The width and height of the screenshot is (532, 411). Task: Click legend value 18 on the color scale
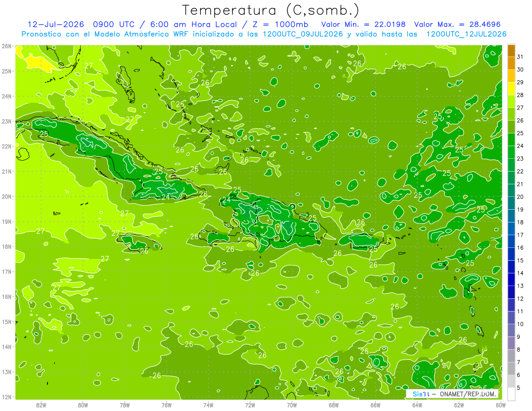pyautogui.click(x=520, y=222)
